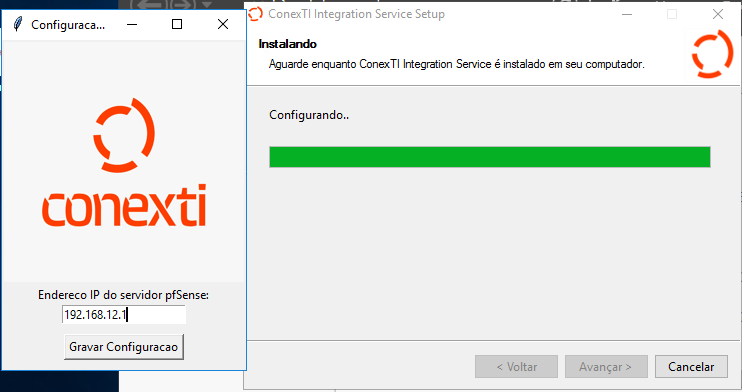Close the ConexTI Integration Service Setup window
Screen dimensions: 742x392
pyautogui.click(x=718, y=14)
